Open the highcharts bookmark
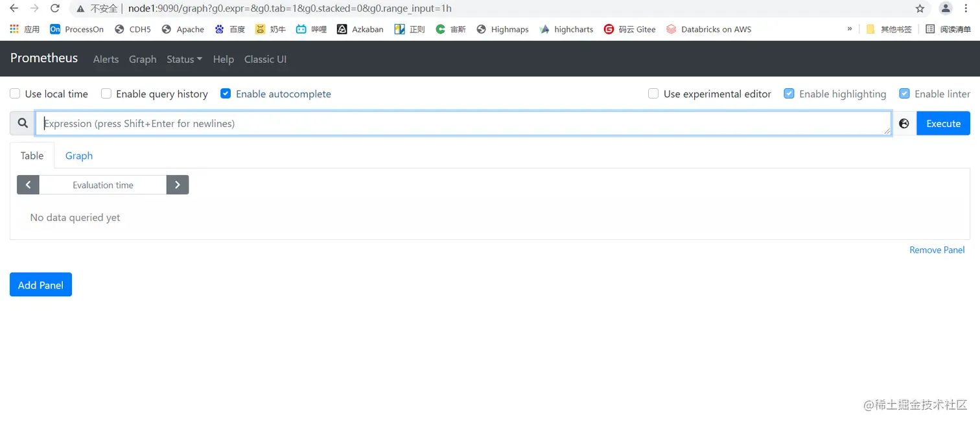Image resolution: width=980 pixels, height=424 pixels. pos(566,29)
